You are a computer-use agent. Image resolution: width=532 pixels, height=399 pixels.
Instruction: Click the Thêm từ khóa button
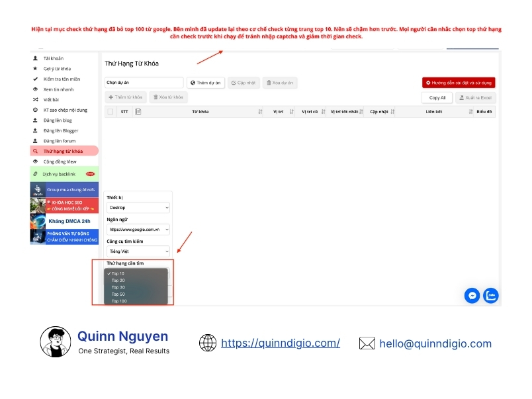pyautogui.click(x=126, y=97)
